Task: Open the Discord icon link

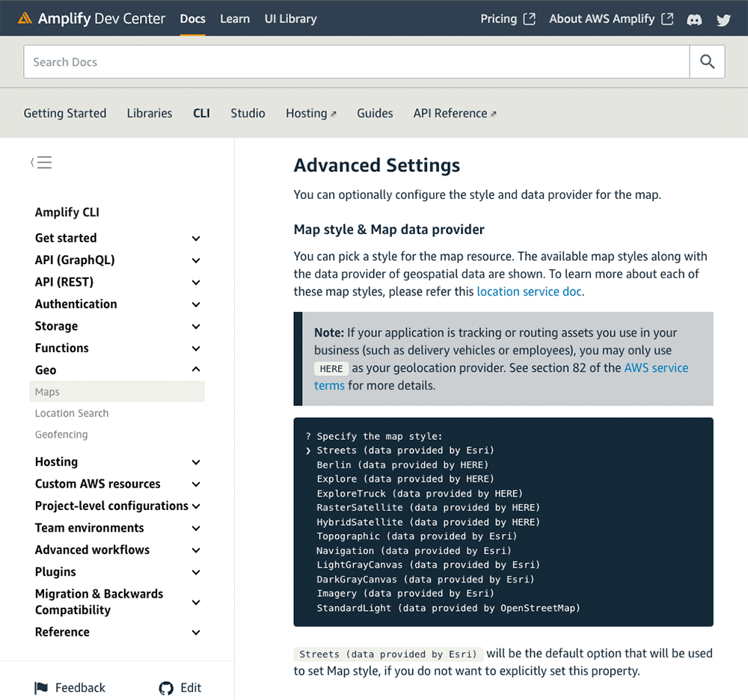Action: 694,19
